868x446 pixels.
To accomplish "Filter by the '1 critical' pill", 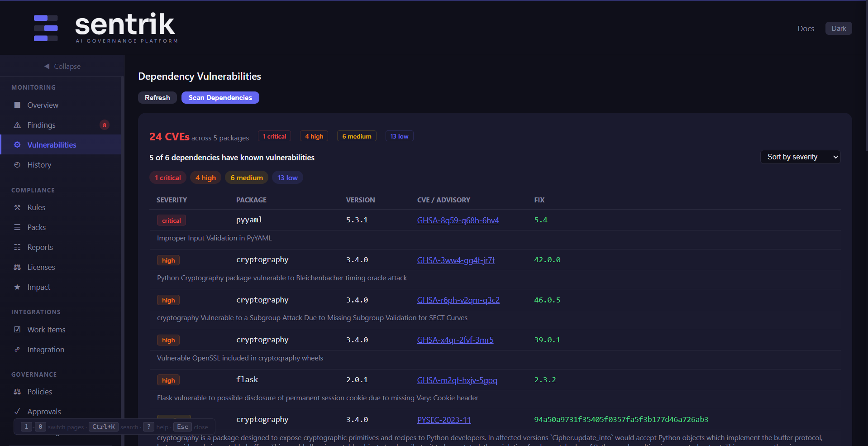I will (167, 177).
